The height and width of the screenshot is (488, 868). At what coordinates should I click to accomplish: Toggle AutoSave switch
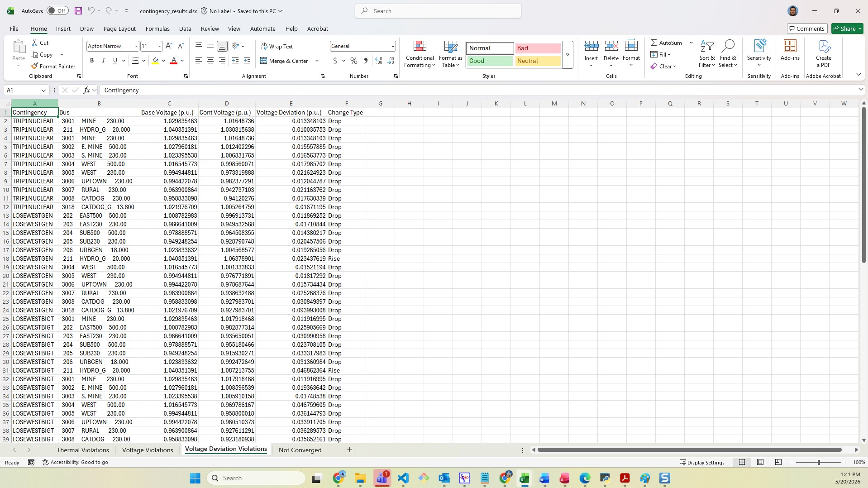57,11
